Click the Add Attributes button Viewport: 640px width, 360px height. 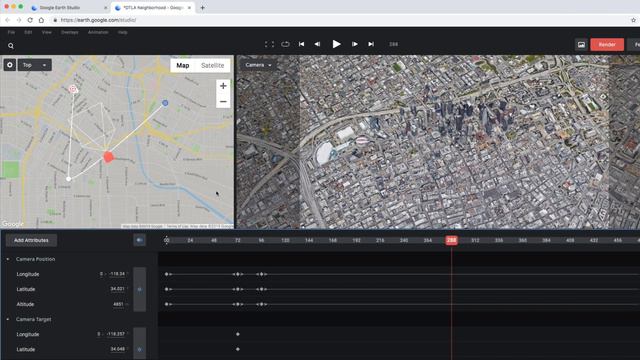click(x=31, y=240)
